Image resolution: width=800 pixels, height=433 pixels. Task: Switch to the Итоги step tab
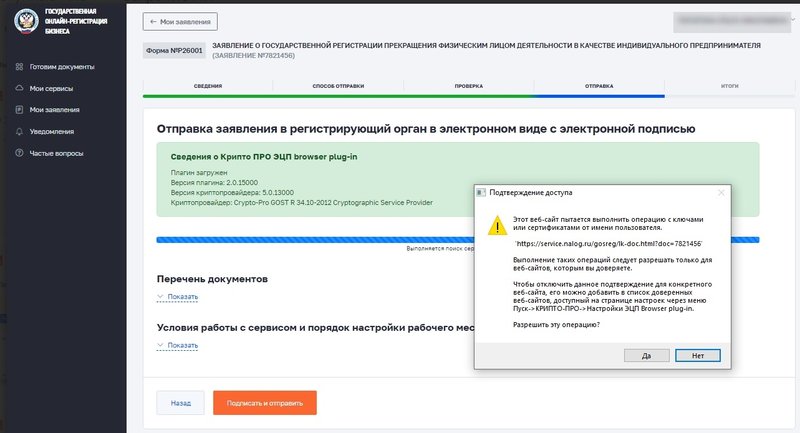tap(730, 86)
